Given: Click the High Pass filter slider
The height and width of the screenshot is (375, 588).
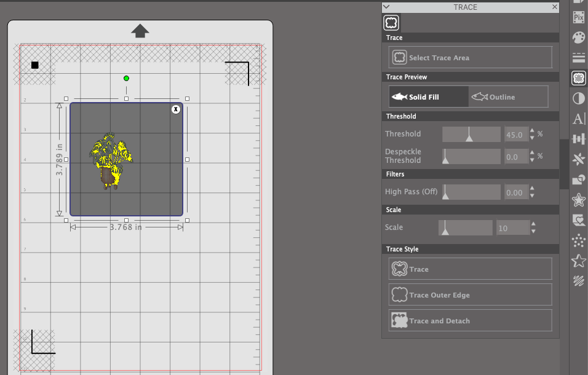Looking at the screenshot, I should (471, 192).
